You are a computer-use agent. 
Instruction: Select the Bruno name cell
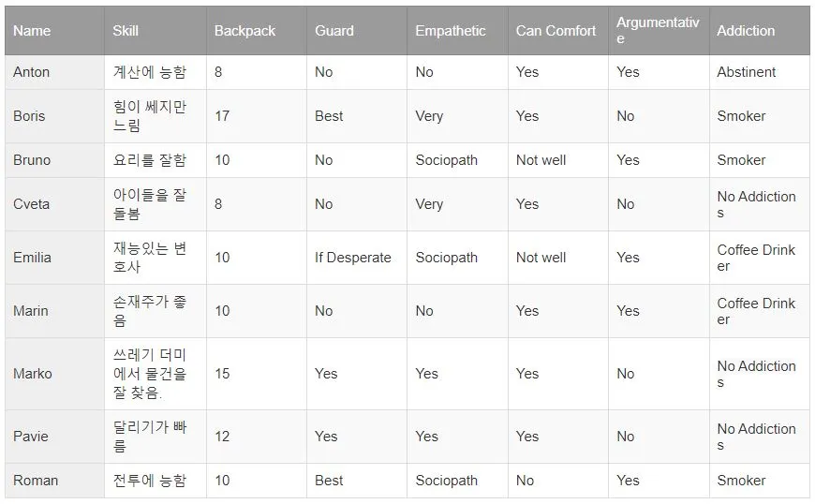tap(32, 160)
